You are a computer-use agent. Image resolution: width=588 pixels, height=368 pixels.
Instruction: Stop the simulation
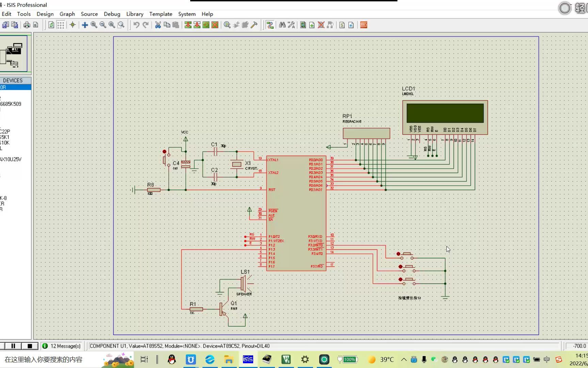[31, 346]
